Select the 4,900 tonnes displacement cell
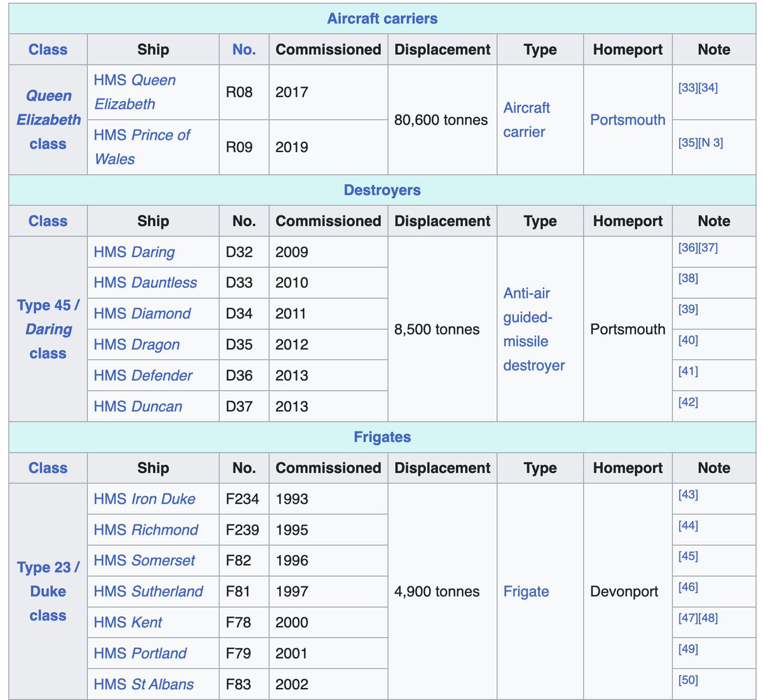This screenshot has height=700, width=763. click(x=442, y=591)
